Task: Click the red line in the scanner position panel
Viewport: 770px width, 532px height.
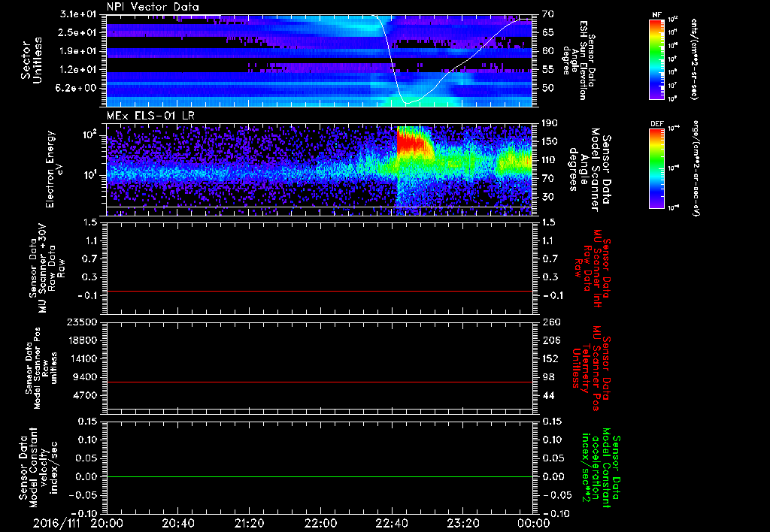Action: [x=320, y=382]
